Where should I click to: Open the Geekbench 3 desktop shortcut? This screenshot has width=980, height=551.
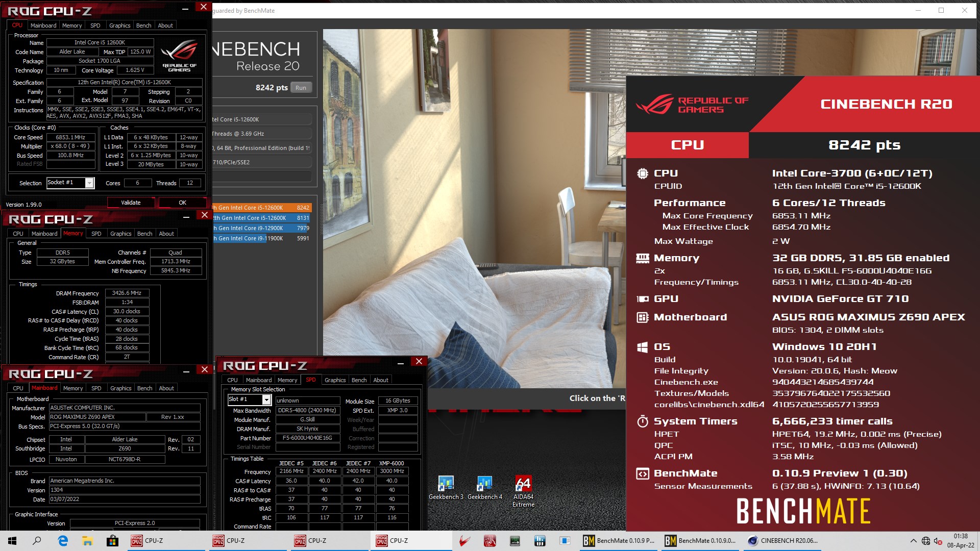click(446, 488)
